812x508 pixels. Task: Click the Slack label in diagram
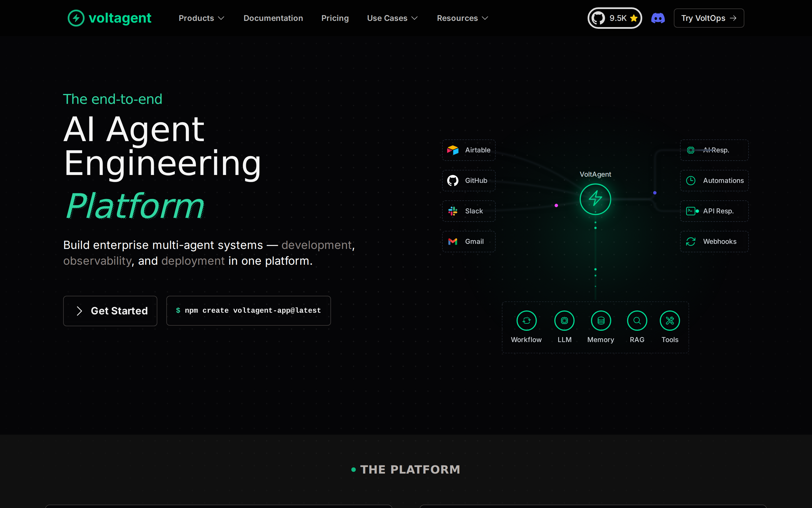click(x=474, y=211)
